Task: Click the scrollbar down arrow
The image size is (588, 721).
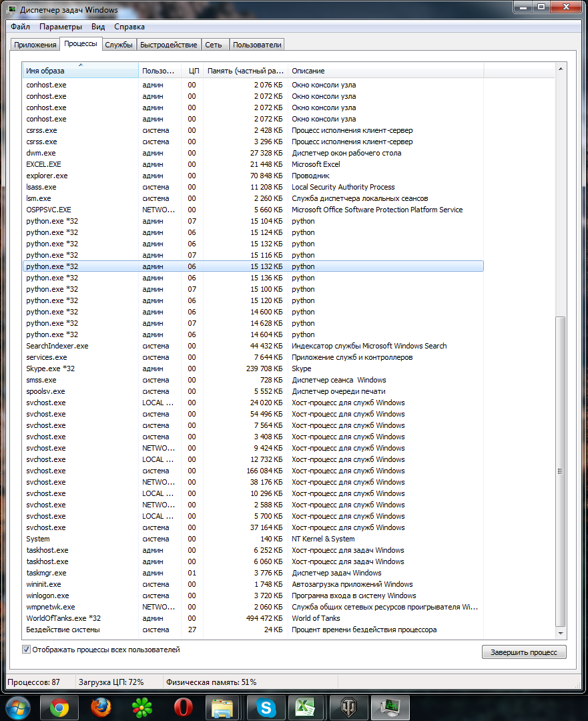Action: click(561, 633)
